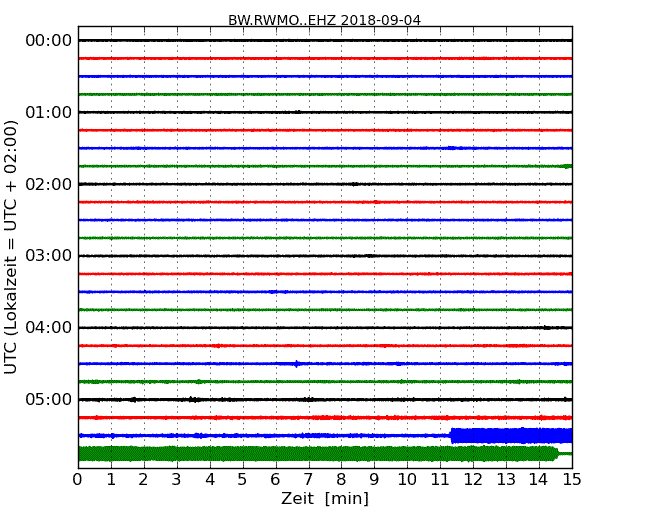
Task: Click x-axis tick label 7
Action: coord(308,480)
